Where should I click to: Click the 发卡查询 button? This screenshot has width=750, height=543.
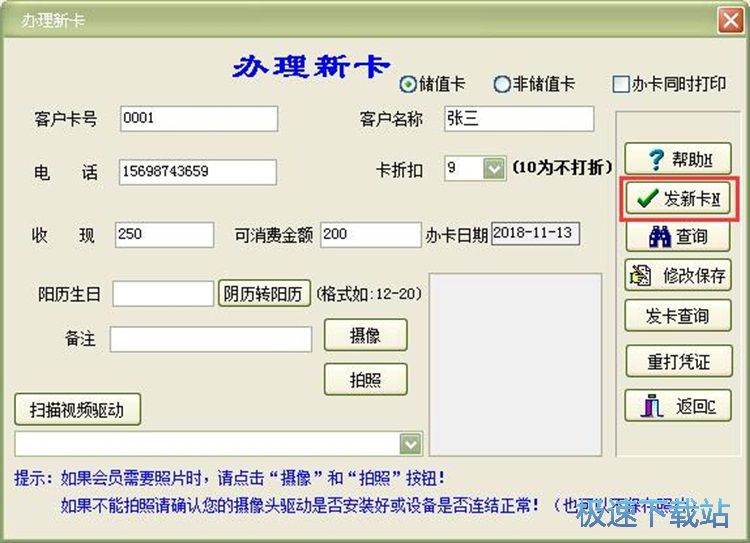(x=678, y=316)
